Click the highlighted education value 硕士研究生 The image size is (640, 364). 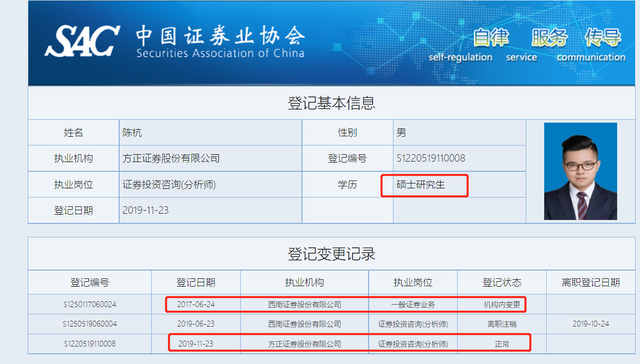pos(421,185)
